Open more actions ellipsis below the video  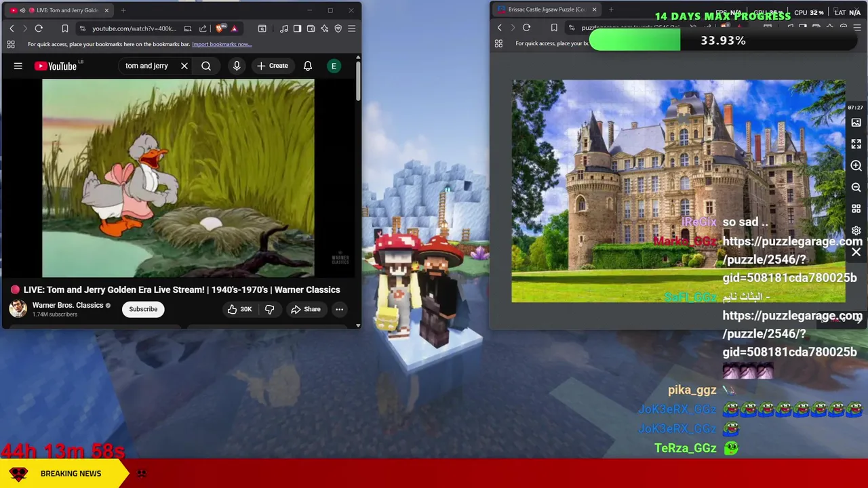(x=339, y=309)
